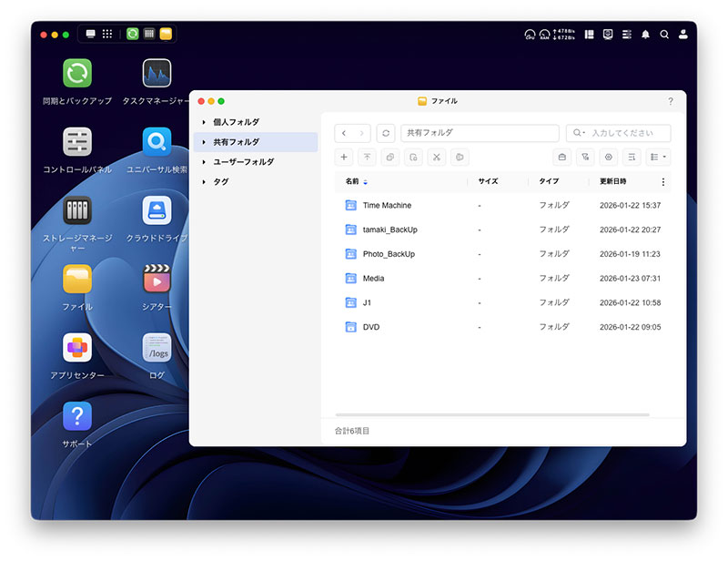
Task: Launch the Control Panel app
Action: 77,142
